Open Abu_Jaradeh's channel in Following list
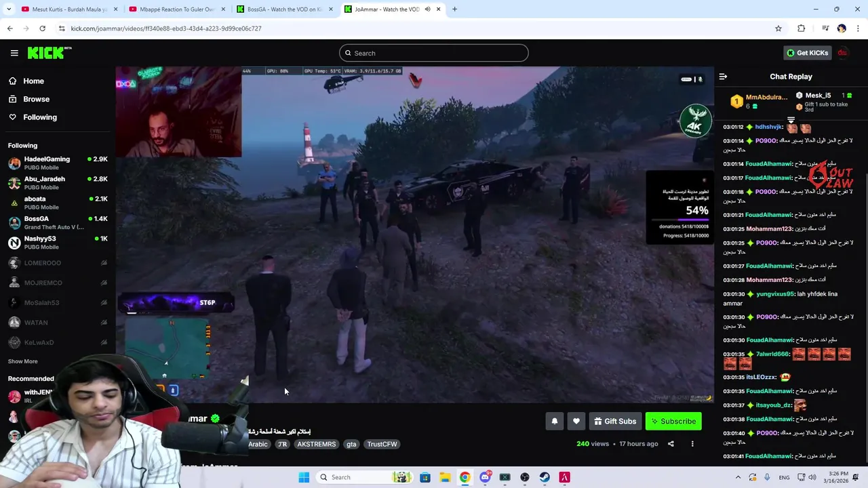The height and width of the screenshot is (488, 868). [x=58, y=182]
